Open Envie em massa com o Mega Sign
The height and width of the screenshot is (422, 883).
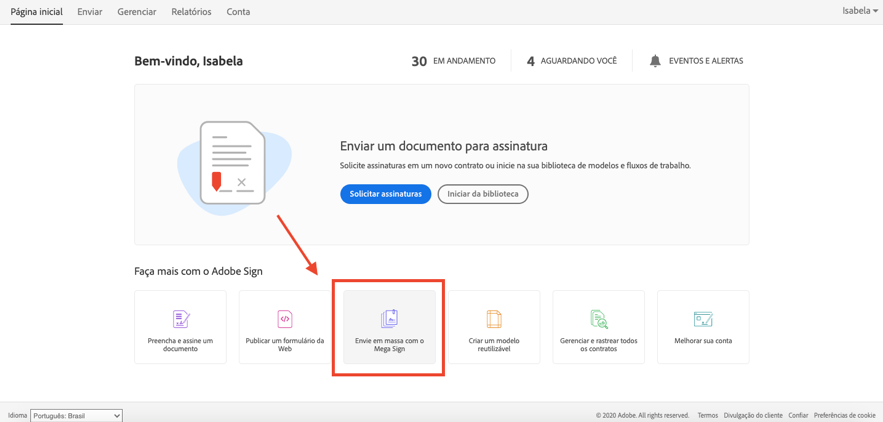coord(390,327)
